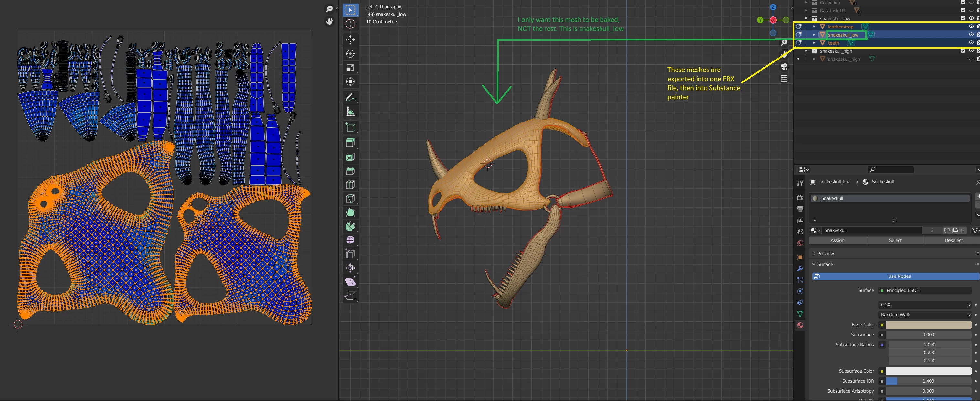Screen dimensions: 980x401
Task: Choose the Measure ruler tool
Action: 350,112
